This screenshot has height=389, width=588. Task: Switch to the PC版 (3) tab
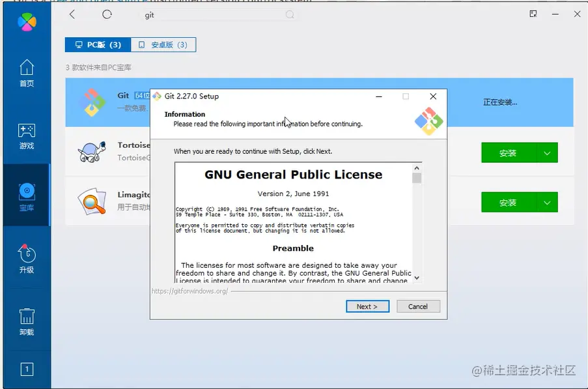[98, 45]
